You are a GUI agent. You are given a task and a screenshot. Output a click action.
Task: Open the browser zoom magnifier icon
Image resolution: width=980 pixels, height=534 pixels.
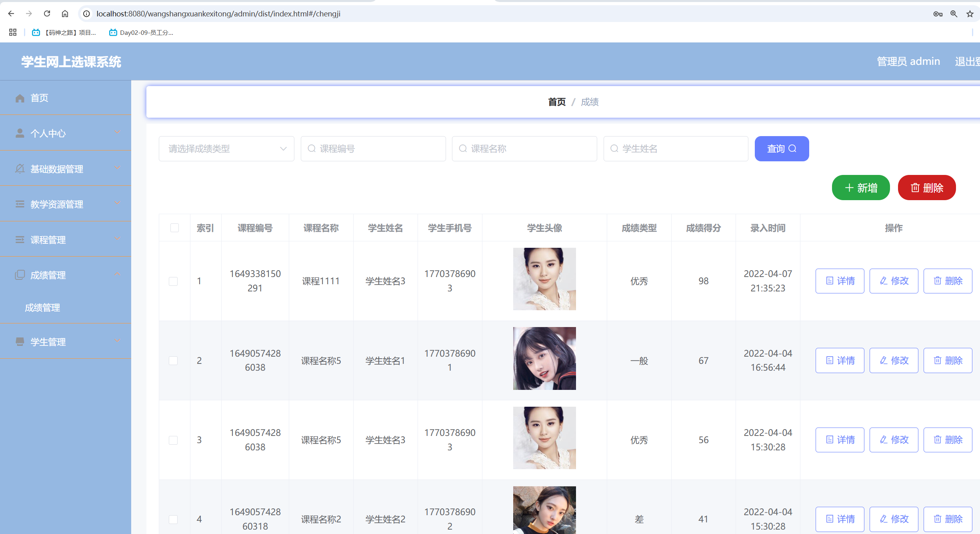(954, 14)
